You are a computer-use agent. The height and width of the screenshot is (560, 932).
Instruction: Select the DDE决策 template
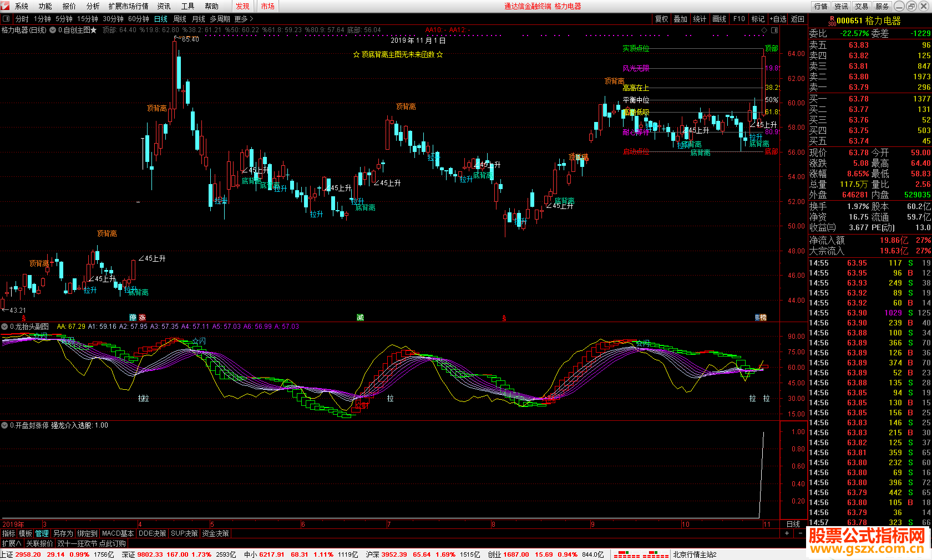click(x=152, y=533)
